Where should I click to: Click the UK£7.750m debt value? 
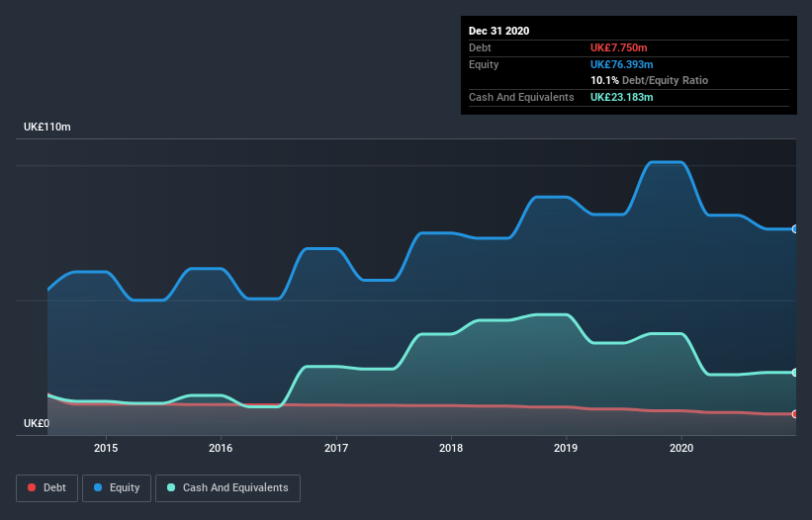pos(619,47)
